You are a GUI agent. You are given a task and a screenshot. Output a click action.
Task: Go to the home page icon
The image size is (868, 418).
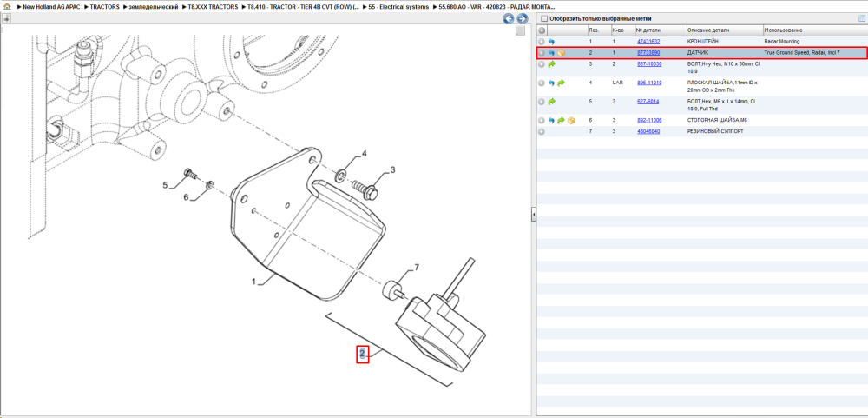coord(7,7)
